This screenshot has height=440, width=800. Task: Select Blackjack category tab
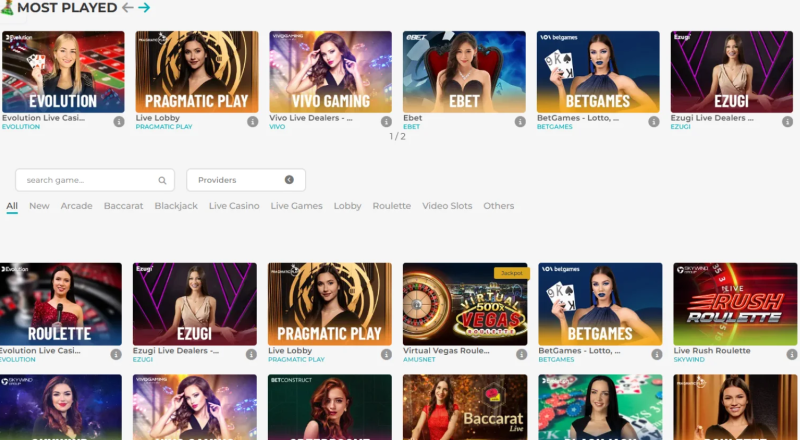coord(176,206)
